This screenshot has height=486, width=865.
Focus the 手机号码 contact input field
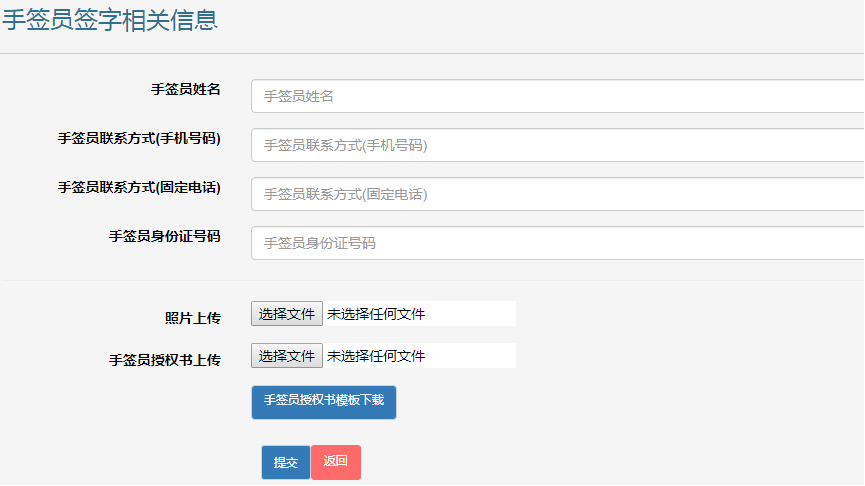[556, 145]
